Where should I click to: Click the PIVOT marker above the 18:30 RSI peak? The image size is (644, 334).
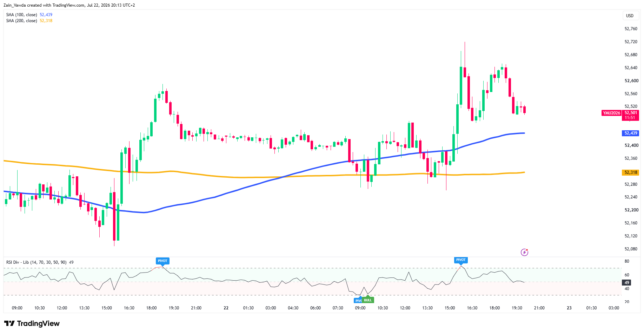click(x=162, y=261)
